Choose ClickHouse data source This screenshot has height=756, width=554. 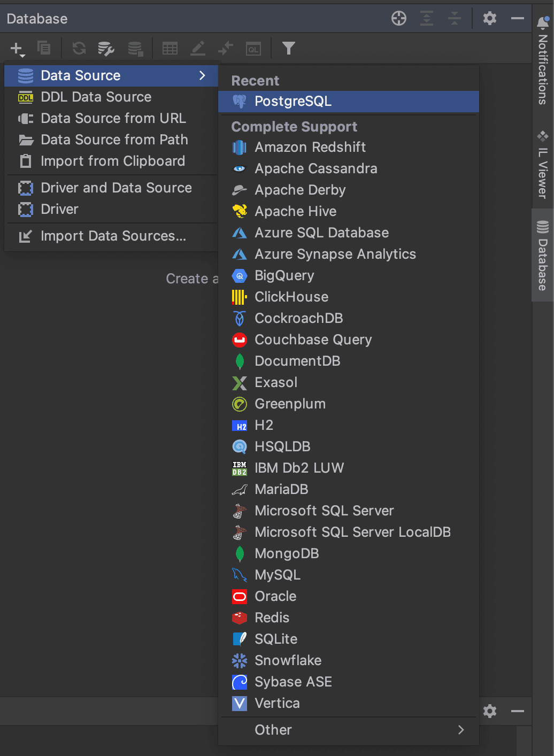click(349, 297)
